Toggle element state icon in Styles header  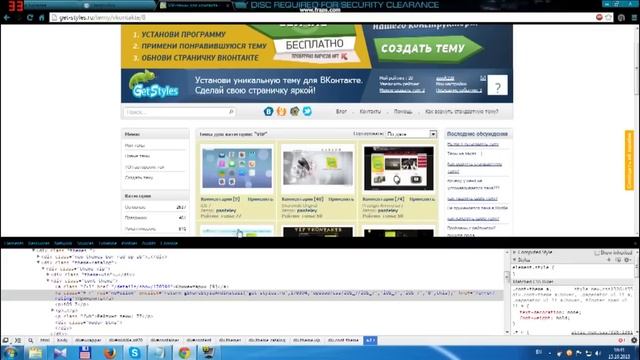[x=618, y=260]
